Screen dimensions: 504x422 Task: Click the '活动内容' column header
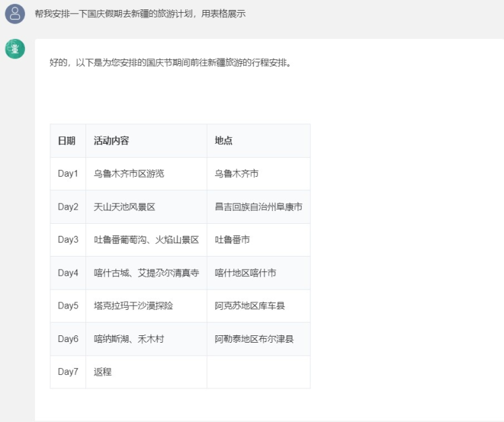pyautogui.click(x=146, y=140)
